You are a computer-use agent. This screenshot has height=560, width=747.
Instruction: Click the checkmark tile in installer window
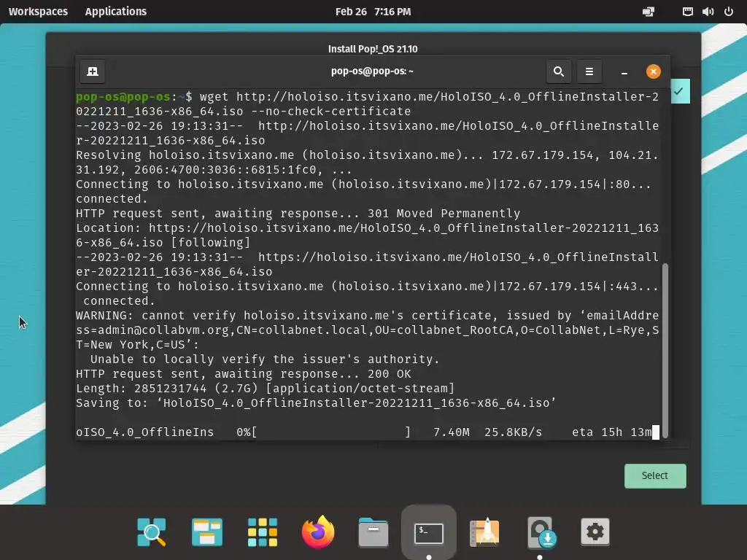[680, 91]
